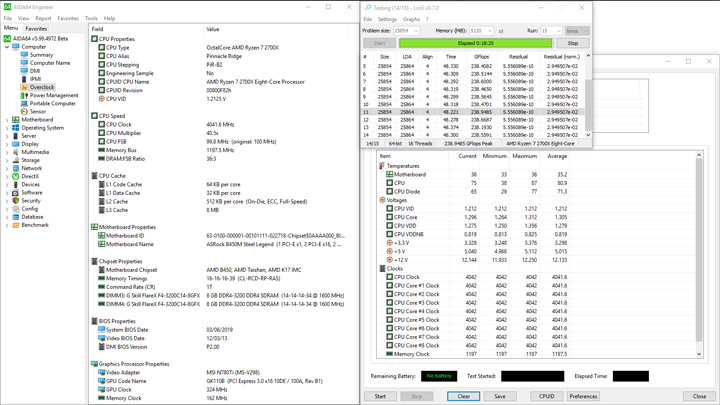Toggle the Motherboard temperature checkbox
720x405 pixels.
coord(389,174)
